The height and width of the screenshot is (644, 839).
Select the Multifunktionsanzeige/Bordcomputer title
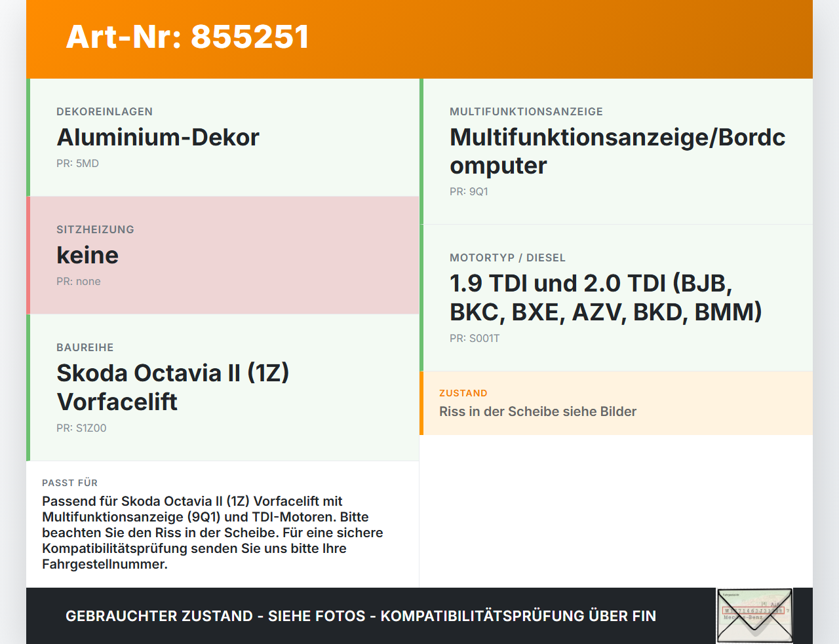617,151
